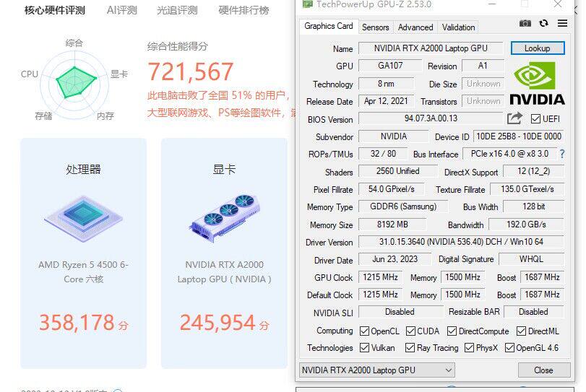Image resolution: width=586 pixels, height=392 pixels.
Task: Click the Default Clock 1215 MHz value
Action: pos(381,295)
